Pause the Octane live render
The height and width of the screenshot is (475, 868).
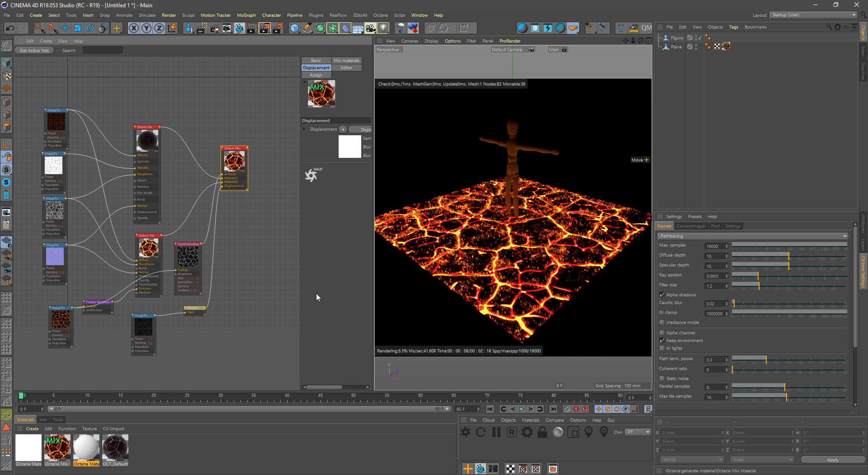496,432
